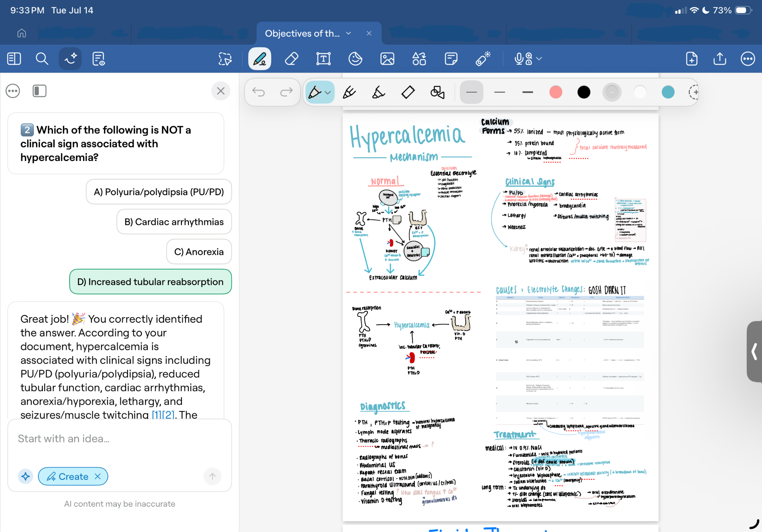Open the page thumbnails sidebar icon
The image size is (762, 532).
pyautogui.click(x=14, y=59)
